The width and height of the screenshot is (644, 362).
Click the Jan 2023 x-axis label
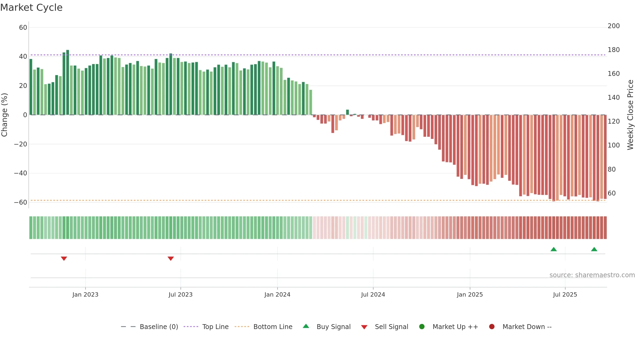pos(85,294)
